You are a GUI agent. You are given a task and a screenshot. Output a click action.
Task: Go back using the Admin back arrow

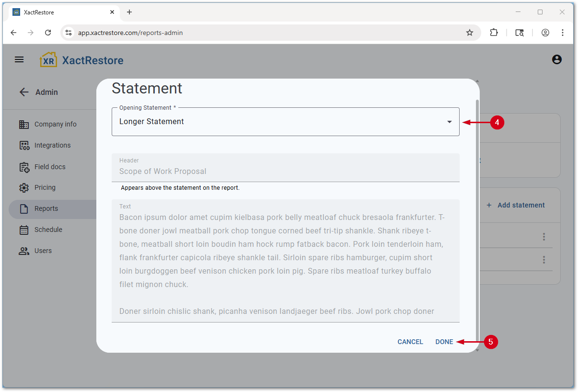click(x=24, y=92)
